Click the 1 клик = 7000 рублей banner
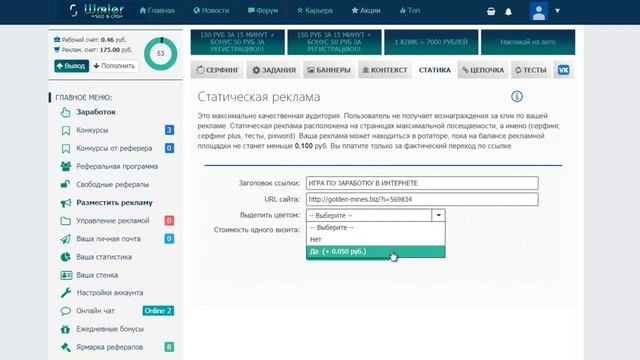This screenshot has height=360, width=640. click(x=431, y=42)
